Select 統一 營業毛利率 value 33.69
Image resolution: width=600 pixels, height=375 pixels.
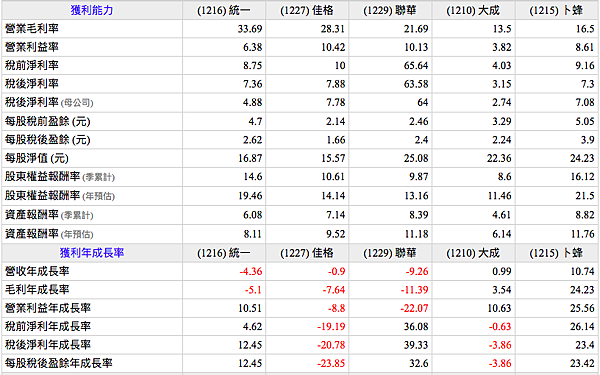[250, 29]
